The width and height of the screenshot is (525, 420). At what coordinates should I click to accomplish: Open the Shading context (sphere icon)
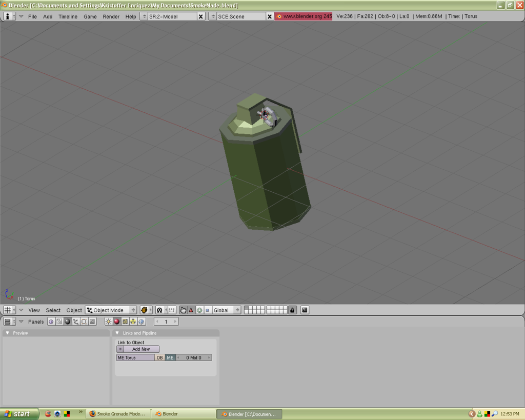[67, 322]
